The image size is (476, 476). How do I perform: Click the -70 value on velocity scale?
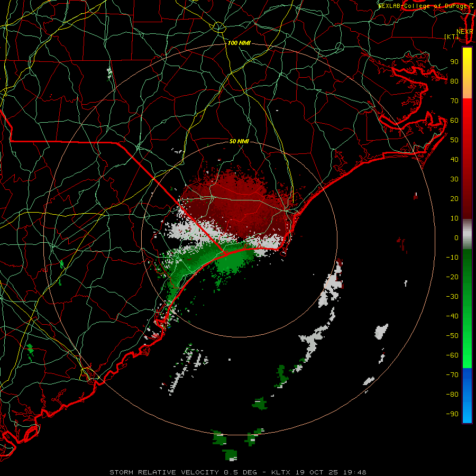tap(452, 375)
